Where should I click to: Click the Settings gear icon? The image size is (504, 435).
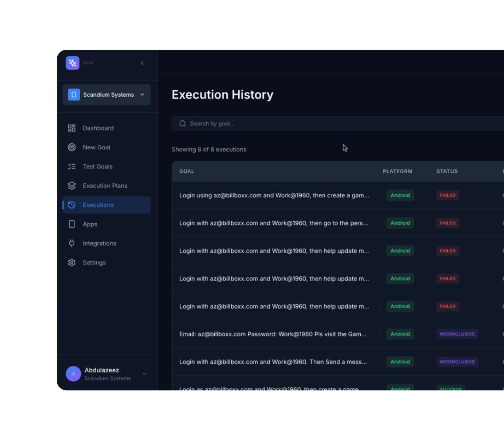click(72, 263)
